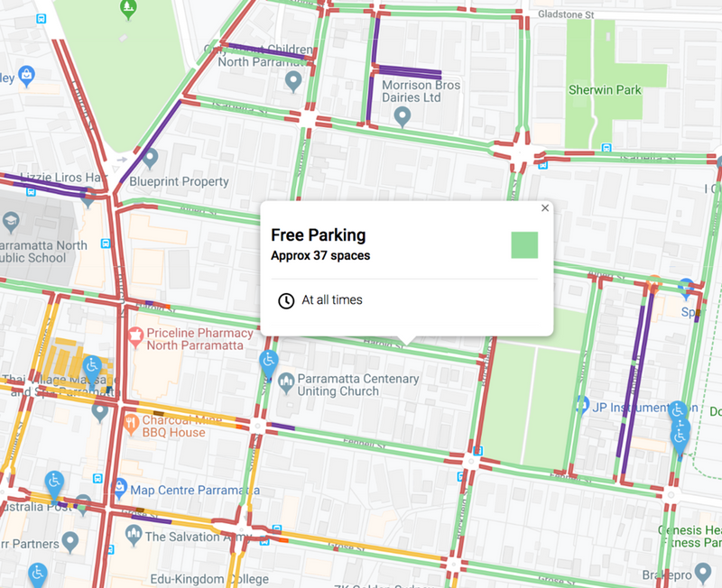Click the clock icon next to At all times
Image resolution: width=722 pixels, height=588 pixels.
click(x=286, y=301)
